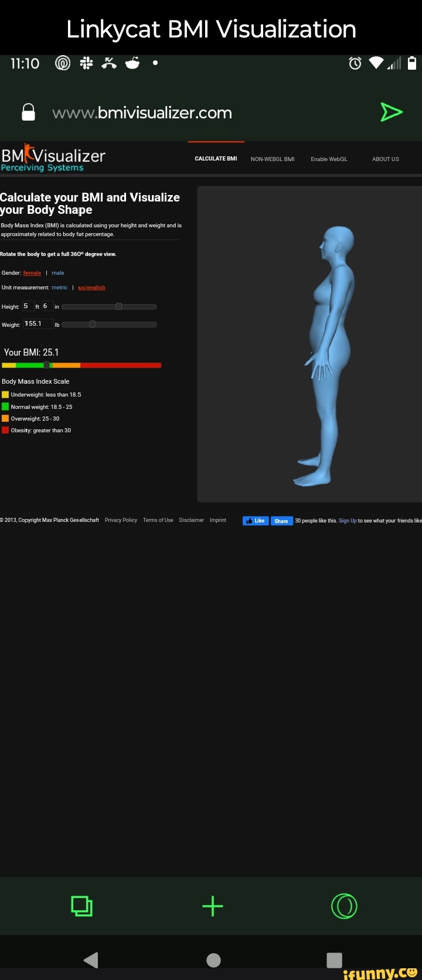Screen dimensions: 422x980
Task: Open the tabs switcher icon
Action: 81,906
